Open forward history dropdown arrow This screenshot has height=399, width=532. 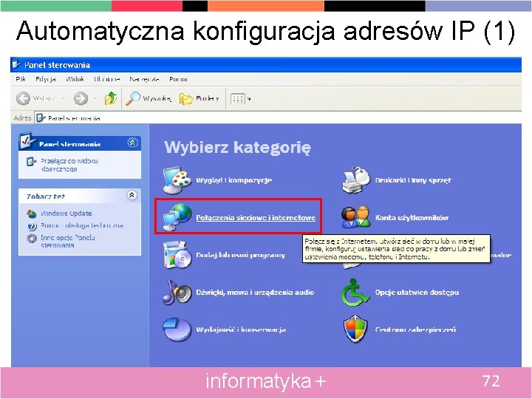tap(95, 99)
